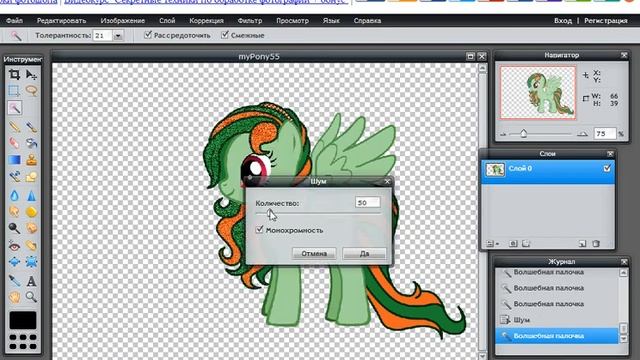Click the Журнал scrollbar up arrow
Viewport: 640px width, 360px height.
(623, 273)
